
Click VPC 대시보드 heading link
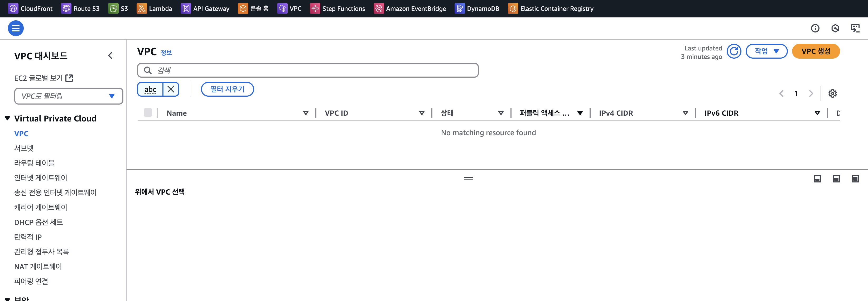tap(41, 56)
